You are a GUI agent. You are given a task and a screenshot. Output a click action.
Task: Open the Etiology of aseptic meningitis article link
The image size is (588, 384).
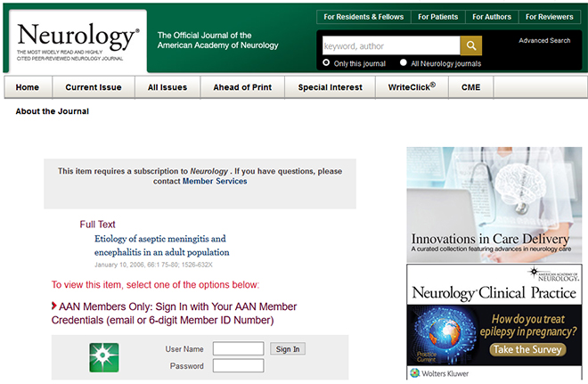pyautogui.click(x=161, y=245)
